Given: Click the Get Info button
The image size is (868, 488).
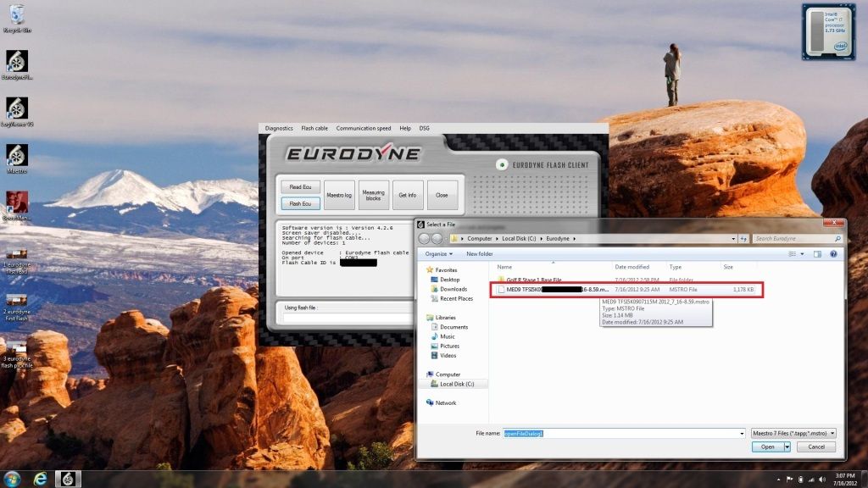Looking at the screenshot, I should click(408, 196).
